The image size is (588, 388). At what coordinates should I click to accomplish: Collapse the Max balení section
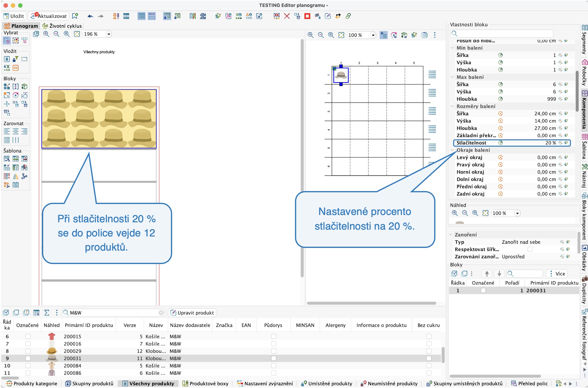click(452, 77)
